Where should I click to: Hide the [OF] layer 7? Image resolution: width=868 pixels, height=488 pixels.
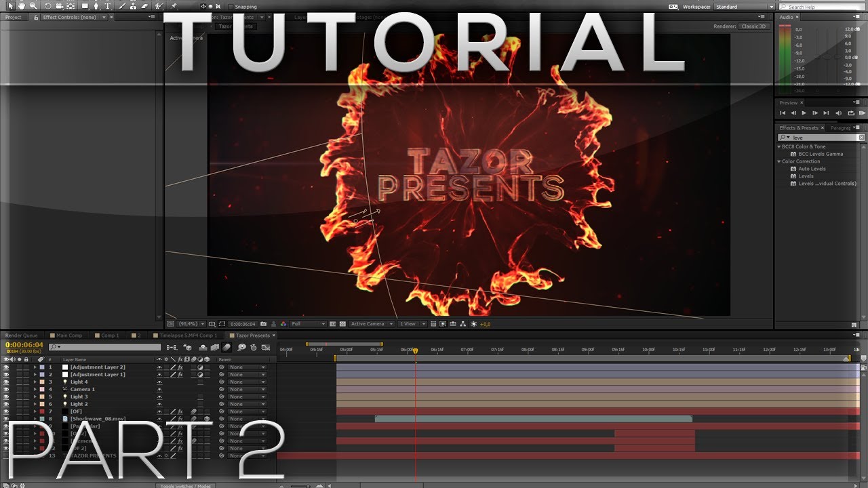(6, 411)
